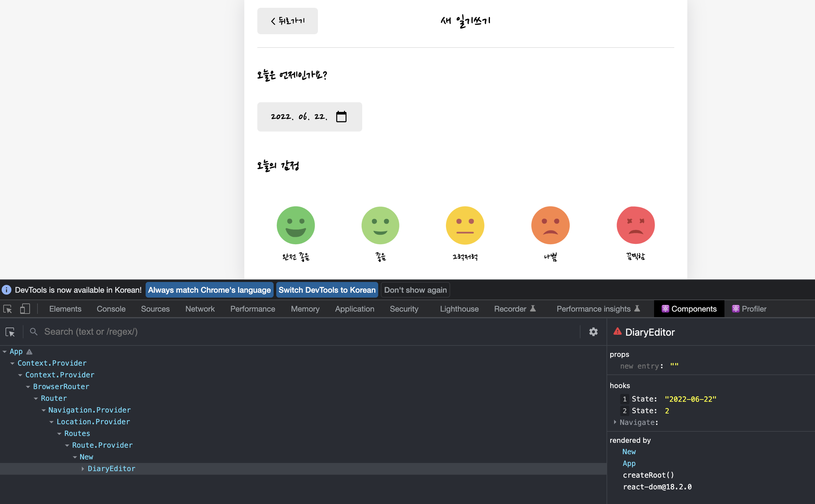The width and height of the screenshot is (815, 504).
Task: Click the React select-element picker icon
Action: [10, 332]
